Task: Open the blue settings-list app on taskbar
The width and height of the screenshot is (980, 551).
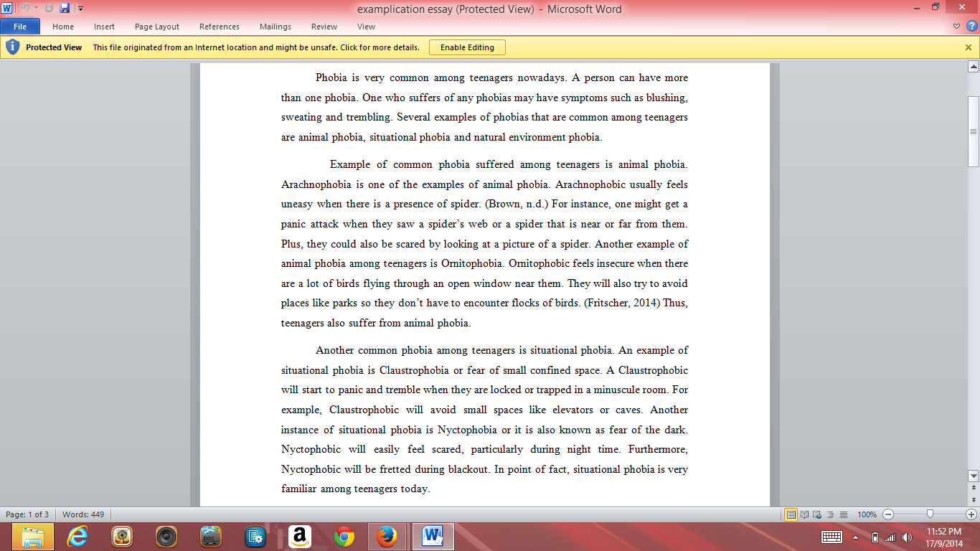Action: 255,537
